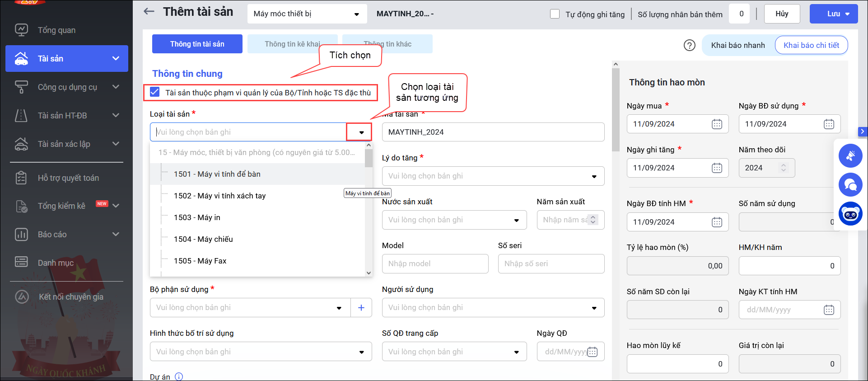The image size is (868, 381).
Task: Open Kết nối chuyên gia in sidebar
Action: click(71, 296)
